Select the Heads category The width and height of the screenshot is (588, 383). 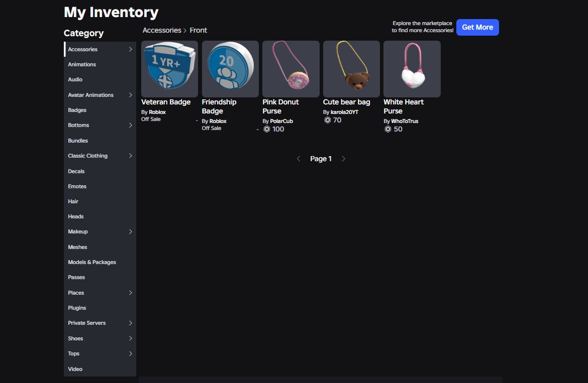click(x=100, y=216)
